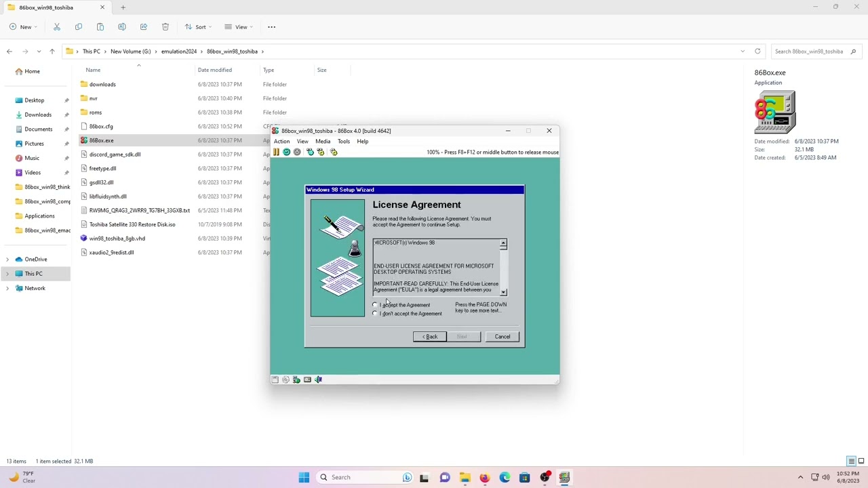Sort files by the Name column header
The height and width of the screenshot is (488, 868).
point(93,70)
